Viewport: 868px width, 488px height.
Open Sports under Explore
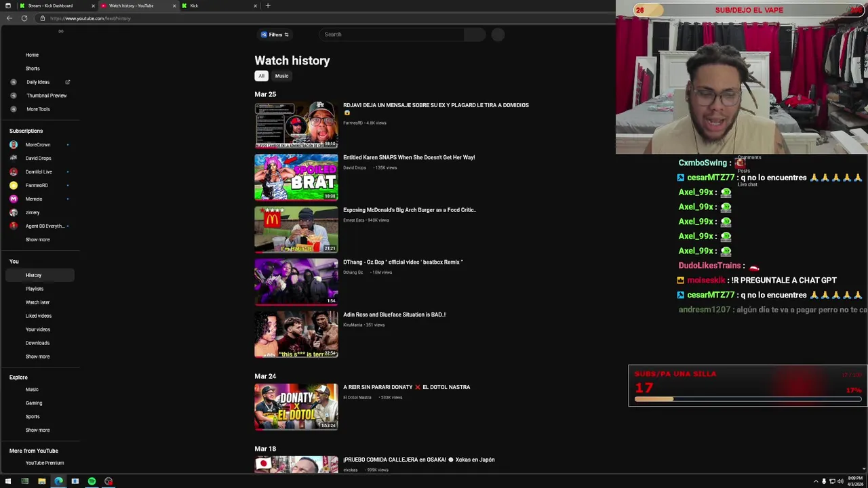(x=33, y=417)
